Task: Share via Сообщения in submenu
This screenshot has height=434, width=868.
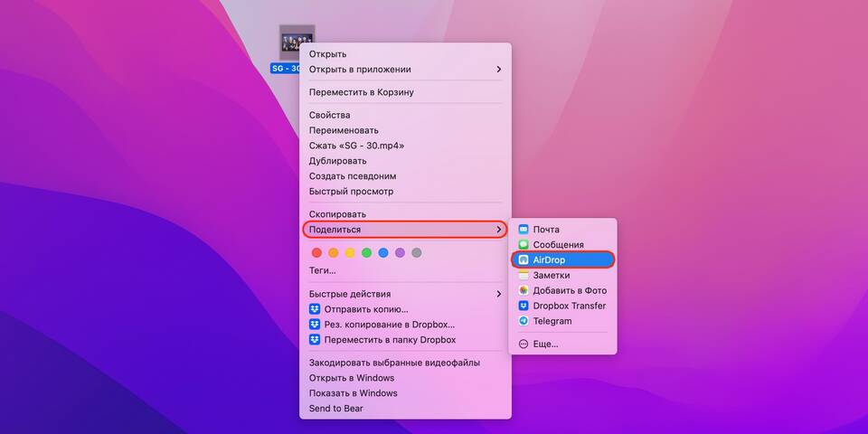Action: click(562, 245)
